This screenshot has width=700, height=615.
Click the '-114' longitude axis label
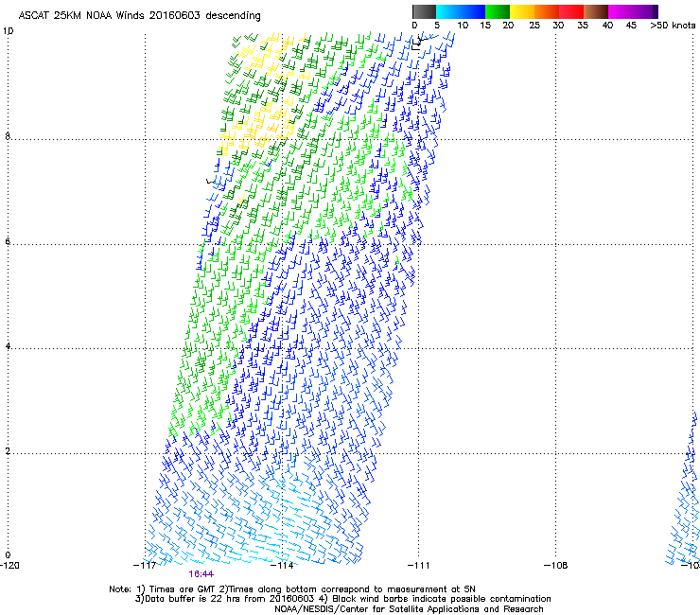coord(282,566)
